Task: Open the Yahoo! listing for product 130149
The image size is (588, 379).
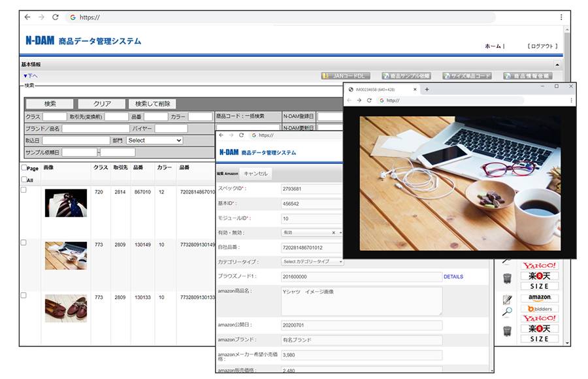Action: tap(540, 266)
